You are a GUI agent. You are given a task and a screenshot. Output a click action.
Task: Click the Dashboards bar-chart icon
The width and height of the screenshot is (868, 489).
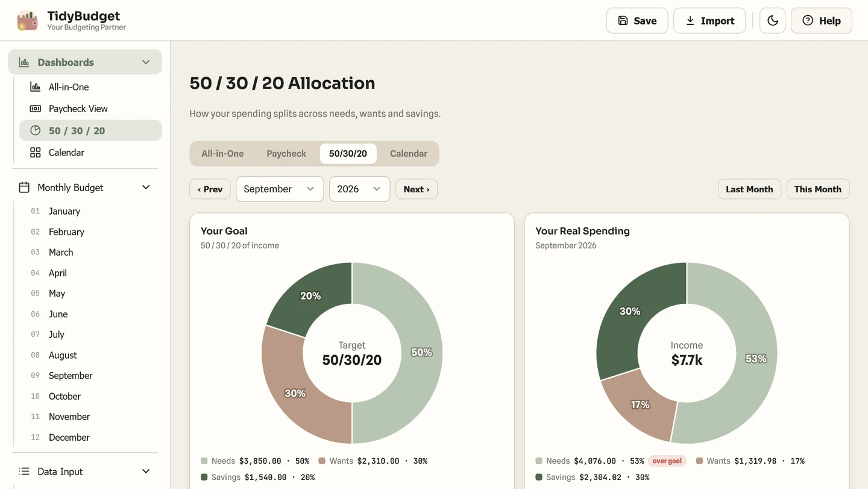click(x=24, y=62)
